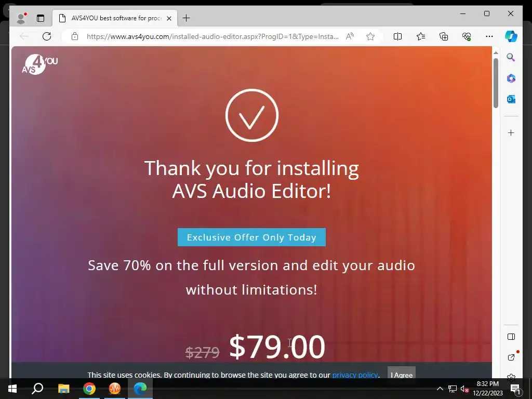Maximize the Edge window

coord(486,14)
